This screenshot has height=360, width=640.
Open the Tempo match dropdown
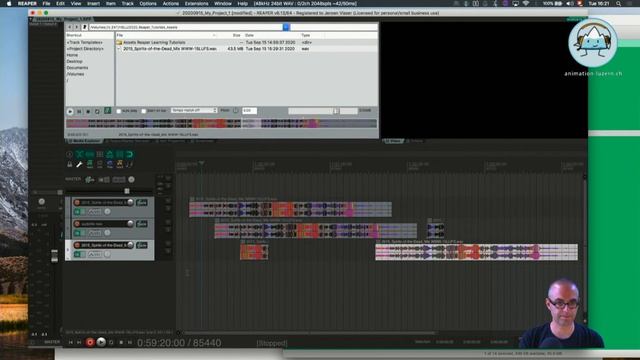194,111
